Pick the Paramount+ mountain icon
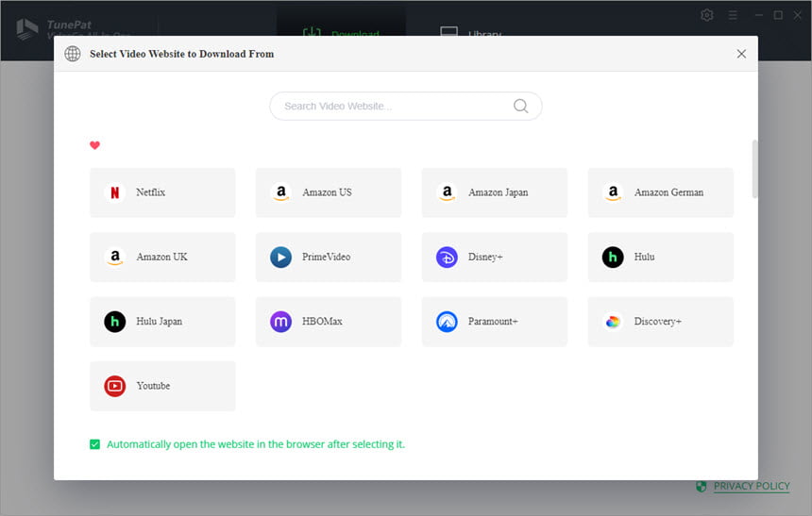This screenshot has height=516, width=812. [447, 322]
